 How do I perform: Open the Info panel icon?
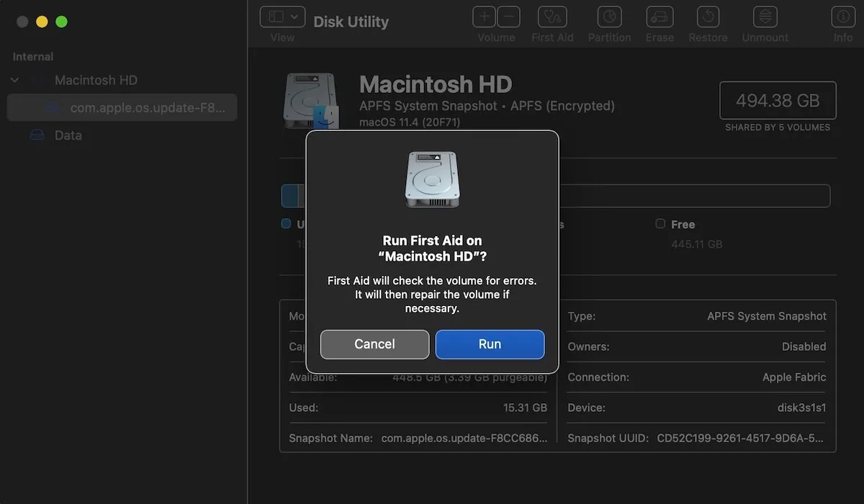click(843, 17)
